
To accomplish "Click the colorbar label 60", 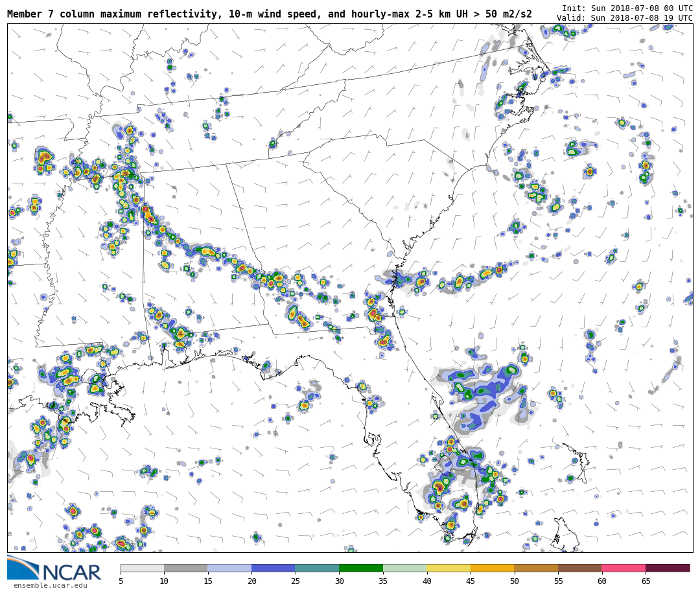I will point(601,581).
